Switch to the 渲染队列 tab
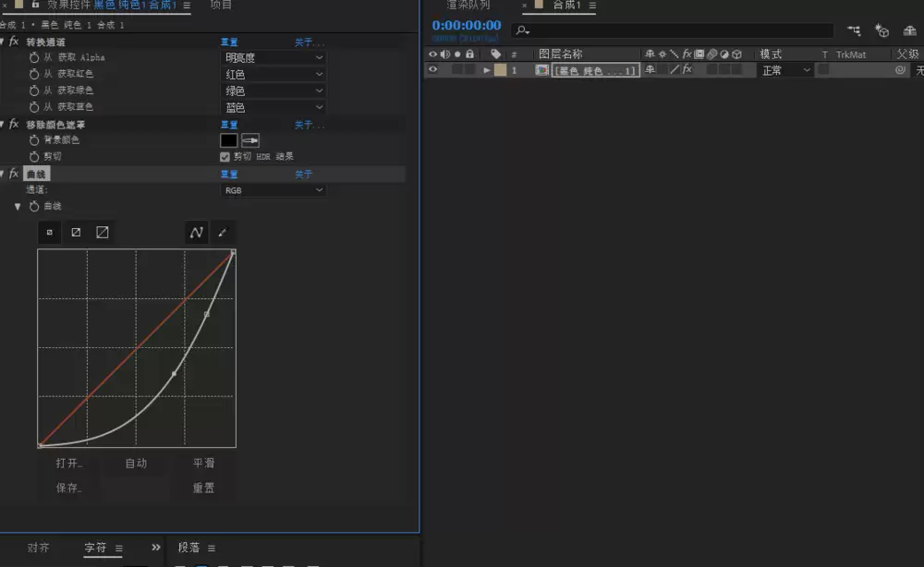This screenshot has width=924, height=567. coord(468,5)
